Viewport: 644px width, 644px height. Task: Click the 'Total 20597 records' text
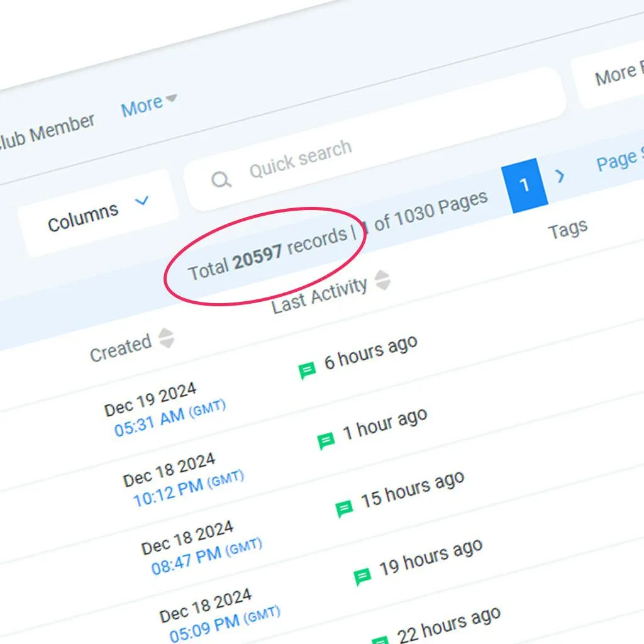click(x=267, y=255)
